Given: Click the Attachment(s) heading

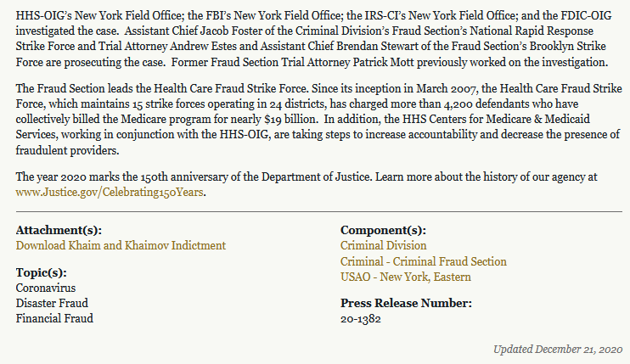Looking at the screenshot, I should coord(59,230).
